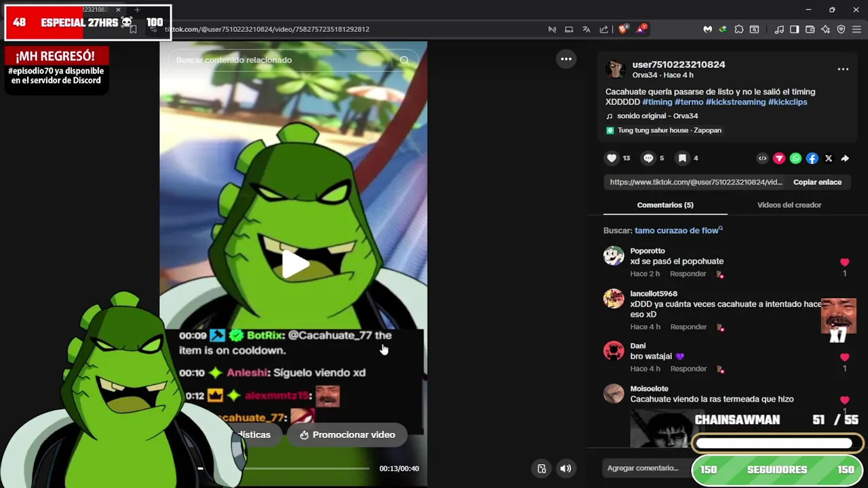868x488 pixels.
Task: Open Brave Rewards triangle icon
Action: pyautogui.click(x=641, y=29)
